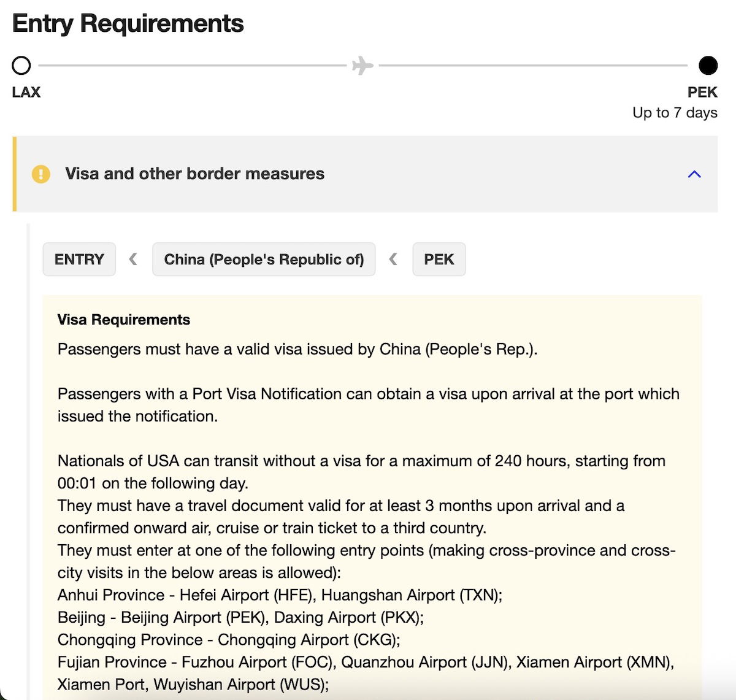The image size is (736, 700).
Task: Click the "Up to 7 days" duration text
Action: 675,113
